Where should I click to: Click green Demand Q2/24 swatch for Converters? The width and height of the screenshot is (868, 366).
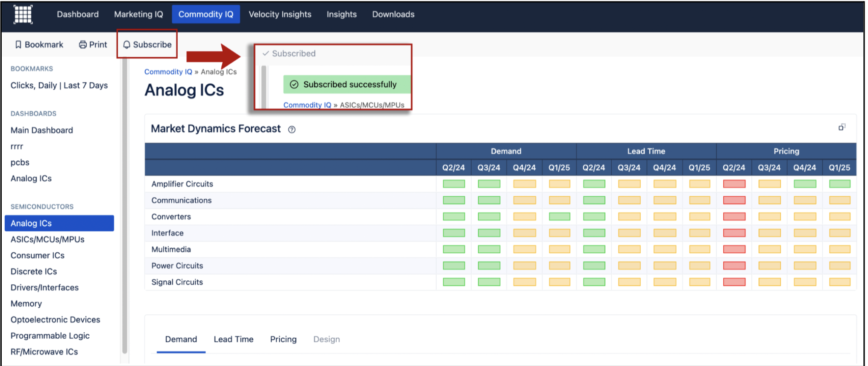pyautogui.click(x=454, y=217)
